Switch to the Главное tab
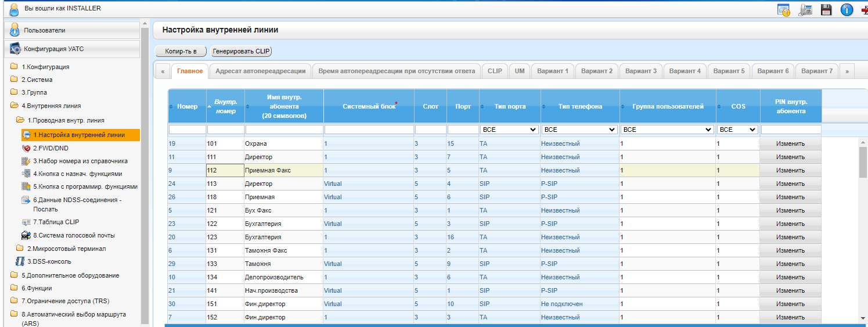Screen dimensions: 868x327 point(190,71)
